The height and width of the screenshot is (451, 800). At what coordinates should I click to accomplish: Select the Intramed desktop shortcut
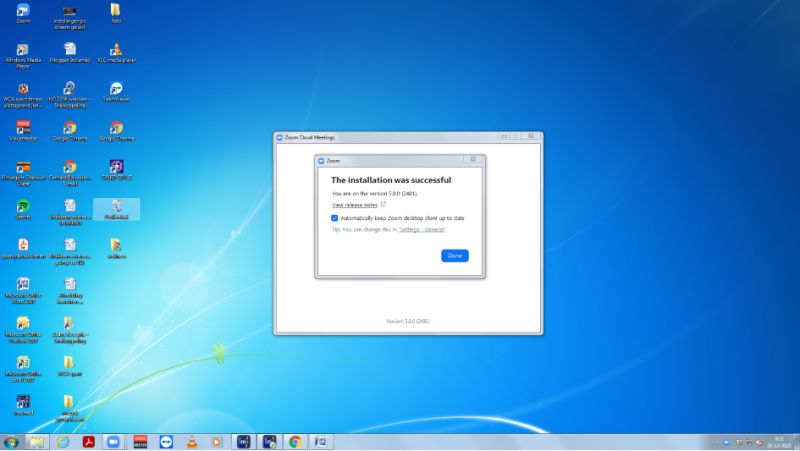click(23, 406)
